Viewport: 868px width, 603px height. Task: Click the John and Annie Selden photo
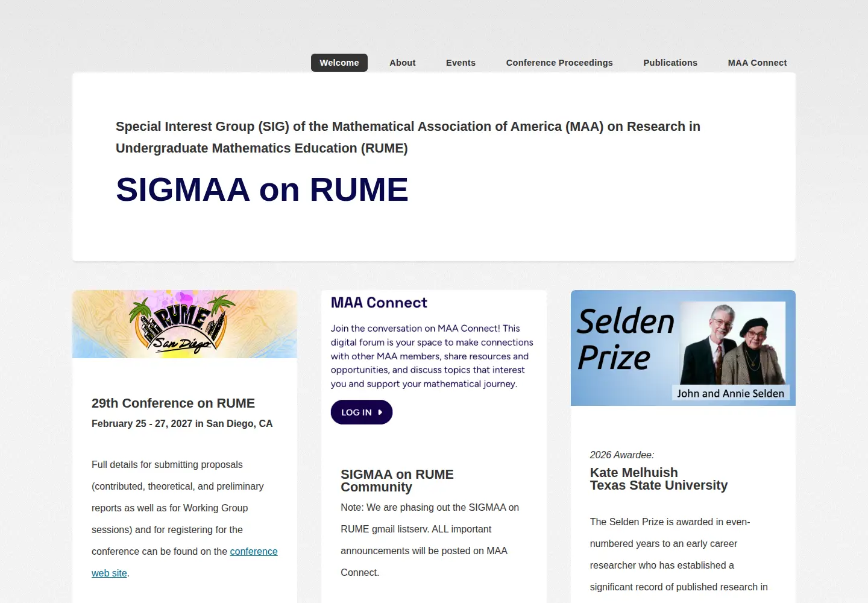[733, 344]
